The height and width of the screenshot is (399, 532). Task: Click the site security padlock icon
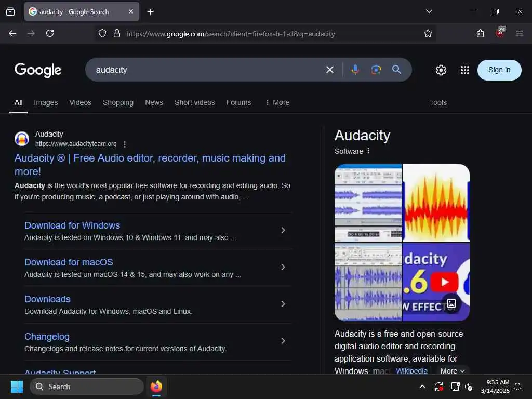point(117,34)
